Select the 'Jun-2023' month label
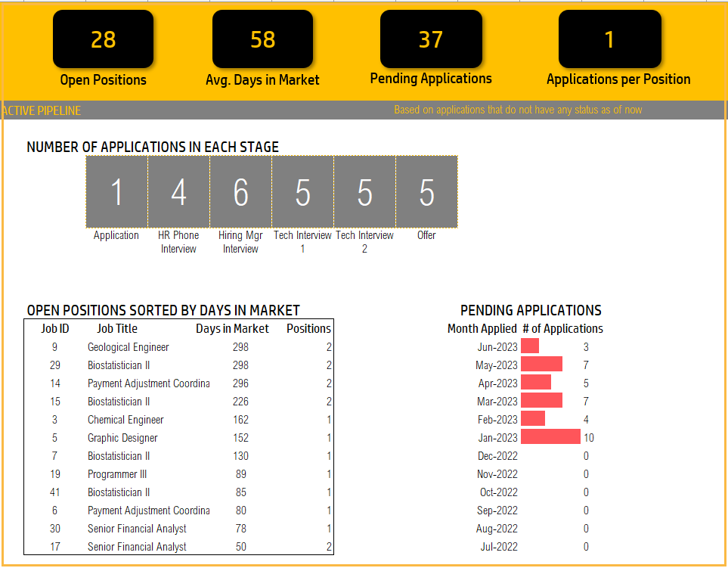 pos(497,347)
